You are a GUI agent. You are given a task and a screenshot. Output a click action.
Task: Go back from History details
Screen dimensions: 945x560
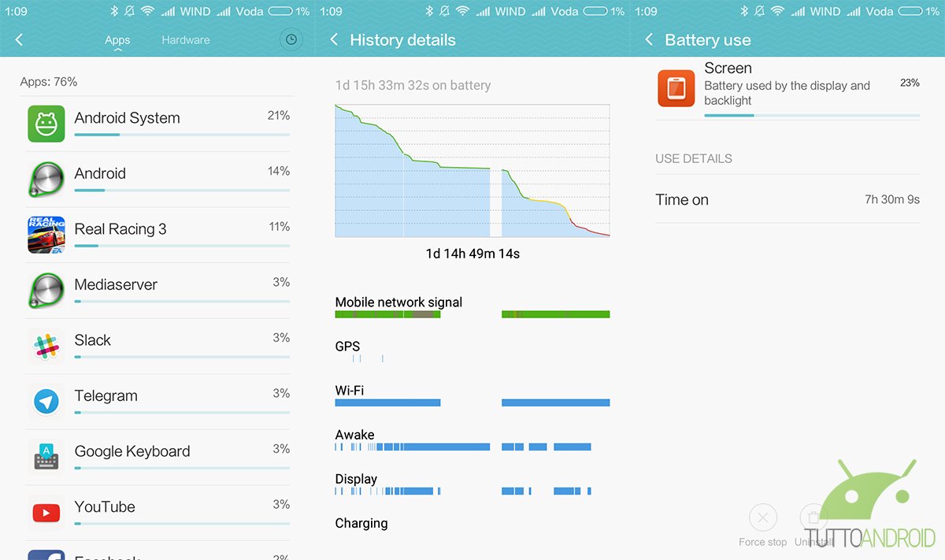coord(334,39)
